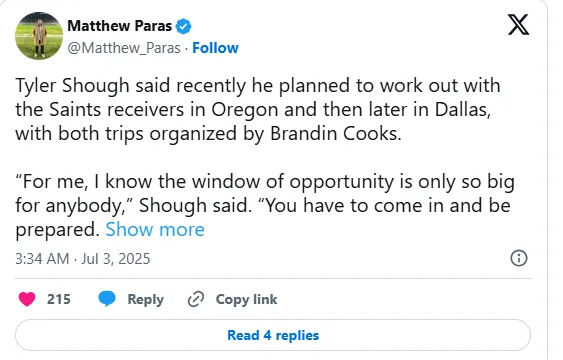
Task: Click the 215 likes count
Action: (x=59, y=299)
